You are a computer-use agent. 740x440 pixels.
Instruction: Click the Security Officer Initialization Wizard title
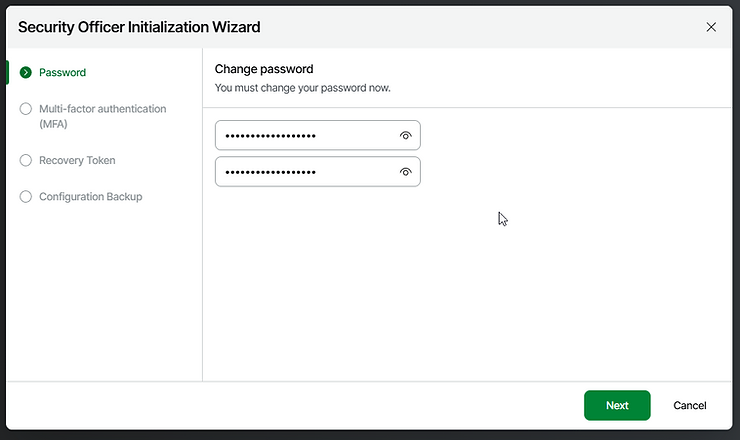click(x=139, y=27)
